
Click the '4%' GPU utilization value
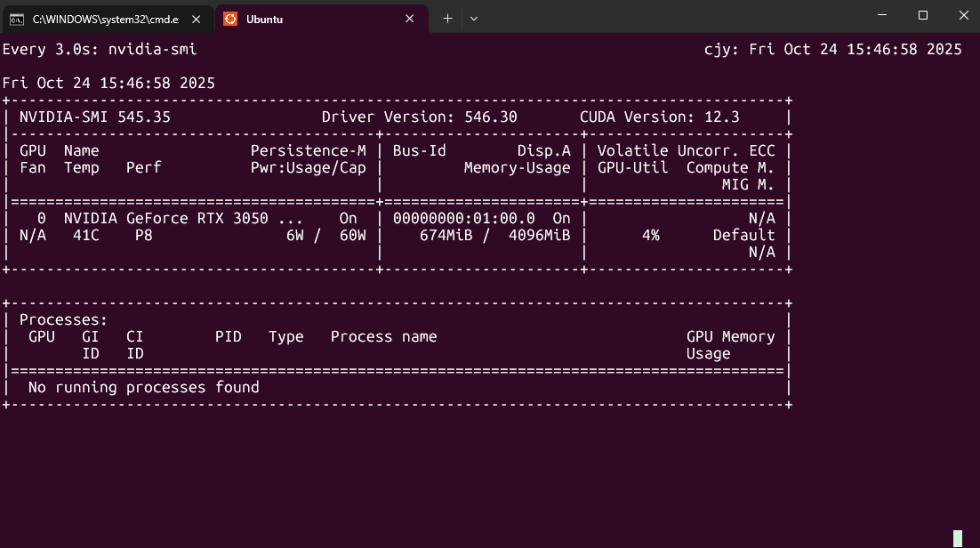651,235
